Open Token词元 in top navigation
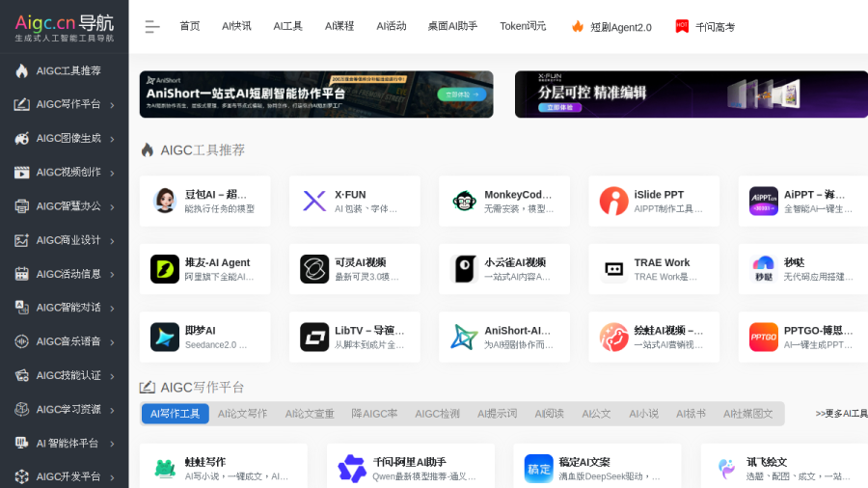The image size is (868, 488). (523, 26)
